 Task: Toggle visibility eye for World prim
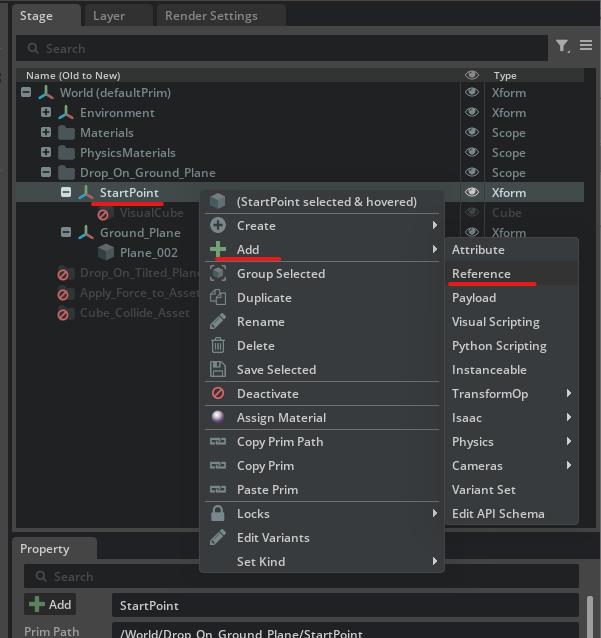click(472, 93)
